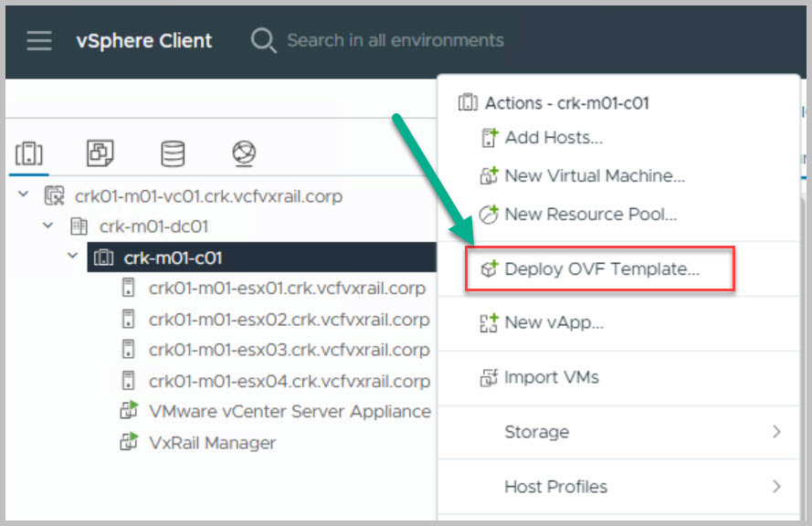Switch to Storage inventory view

[x=173, y=154]
